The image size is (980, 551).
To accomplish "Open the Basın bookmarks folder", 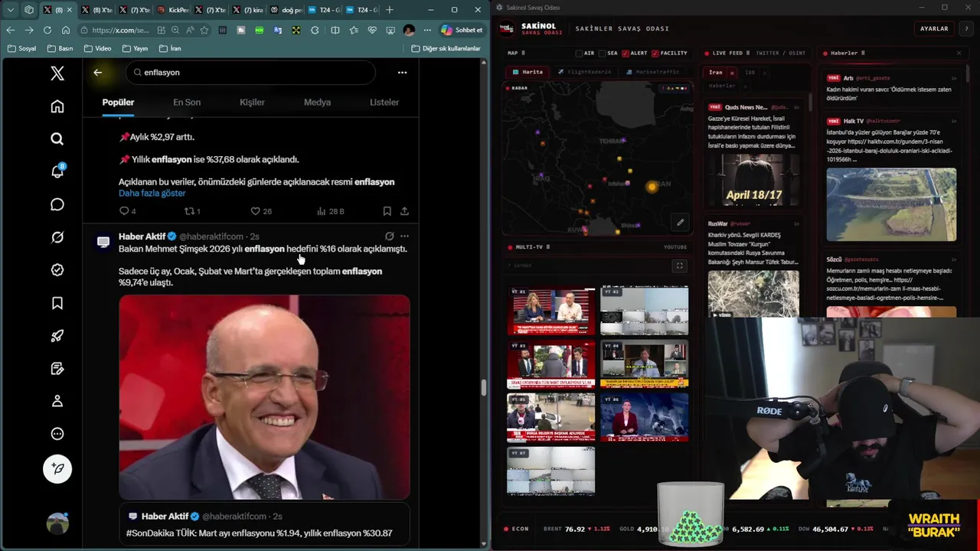I will point(60,48).
